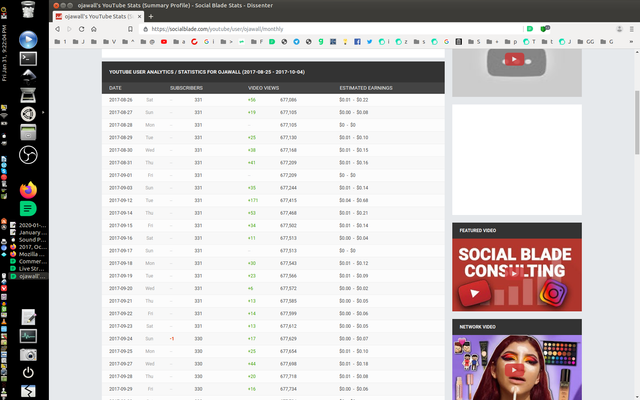Open a new browser tab
The image size is (640, 400).
(x=151, y=16)
